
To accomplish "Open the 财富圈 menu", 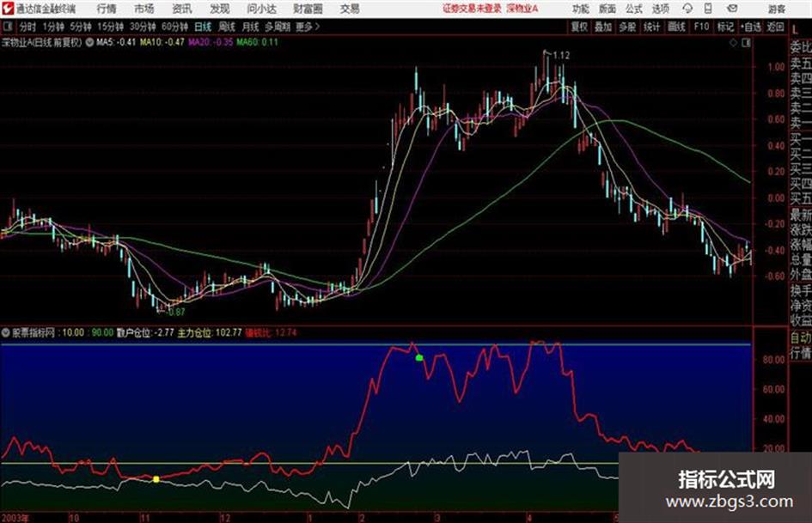I will [x=308, y=9].
